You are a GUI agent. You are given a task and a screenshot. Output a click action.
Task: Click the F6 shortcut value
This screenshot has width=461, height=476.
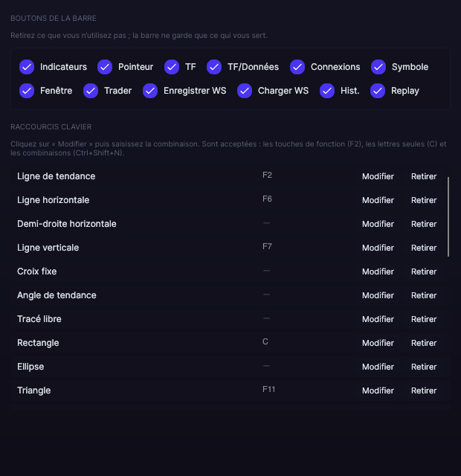pyautogui.click(x=267, y=199)
